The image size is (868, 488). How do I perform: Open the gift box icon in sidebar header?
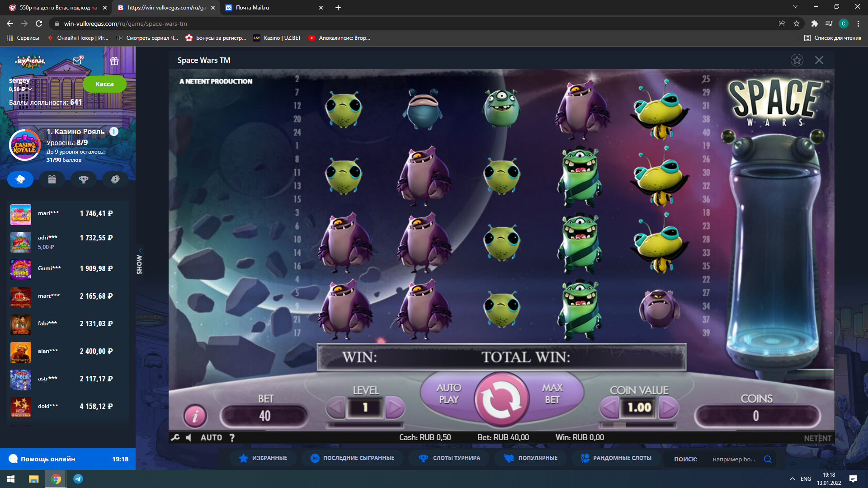[114, 61]
